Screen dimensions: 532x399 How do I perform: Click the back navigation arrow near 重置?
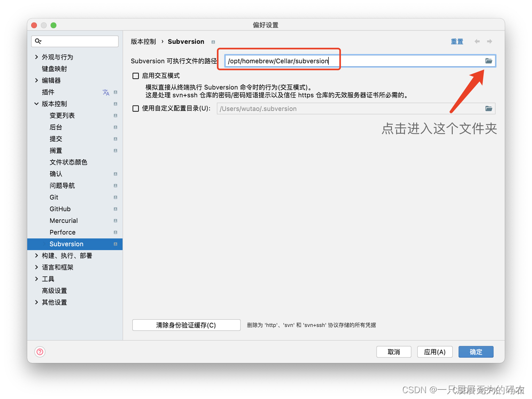(x=477, y=41)
